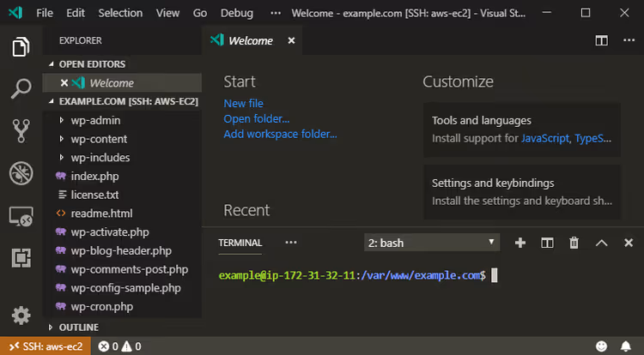644x355 pixels.
Task: Click the VS Code logo in title bar
Action: [x=15, y=13]
